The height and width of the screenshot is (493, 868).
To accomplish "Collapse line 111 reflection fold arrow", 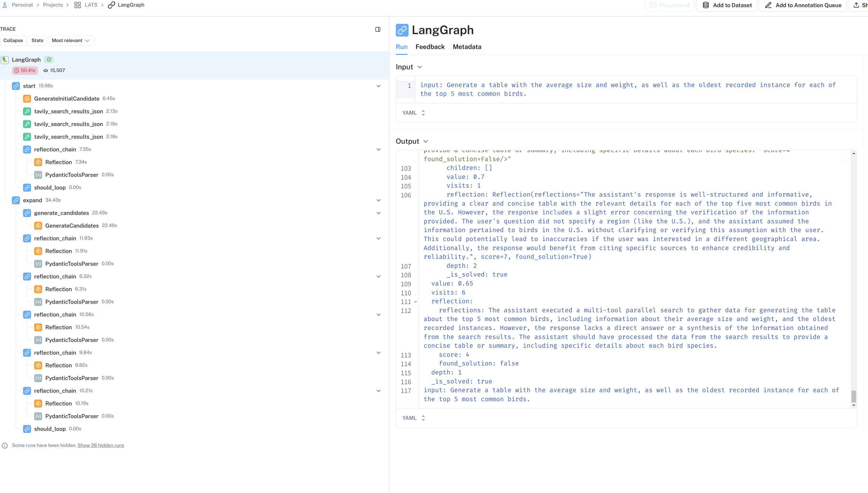I will click(x=415, y=302).
